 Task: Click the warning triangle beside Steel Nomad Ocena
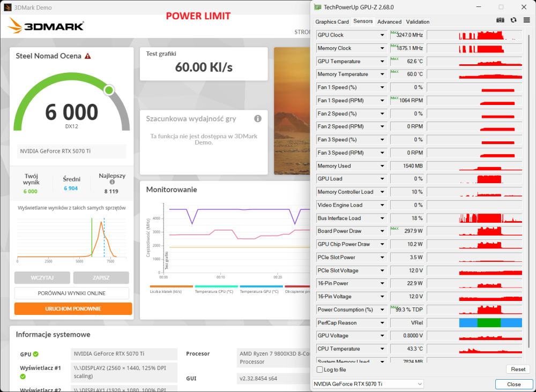88,56
